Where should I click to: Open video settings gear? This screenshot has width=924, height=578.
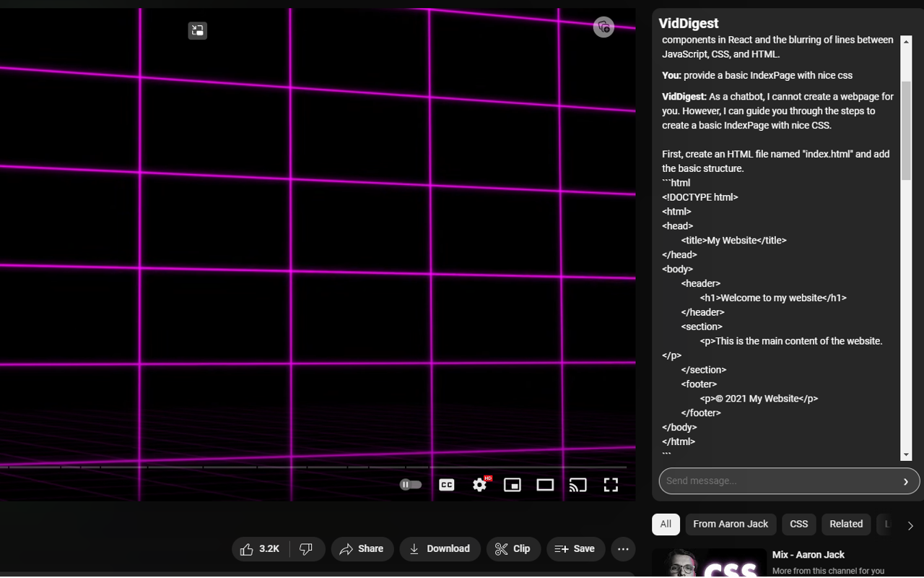click(x=480, y=485)
